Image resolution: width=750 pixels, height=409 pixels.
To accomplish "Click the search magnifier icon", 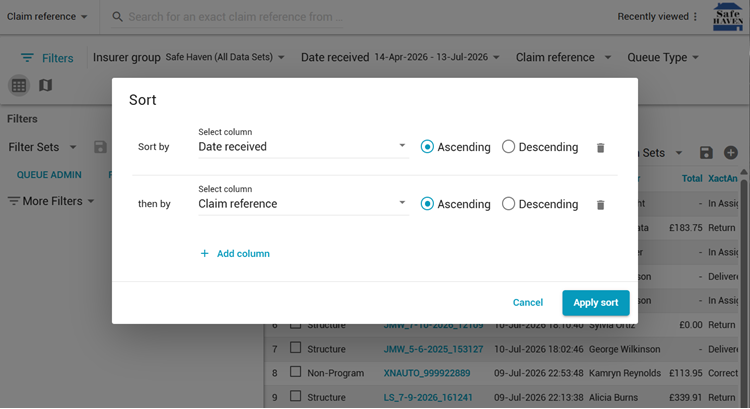I will coord(117,17).
